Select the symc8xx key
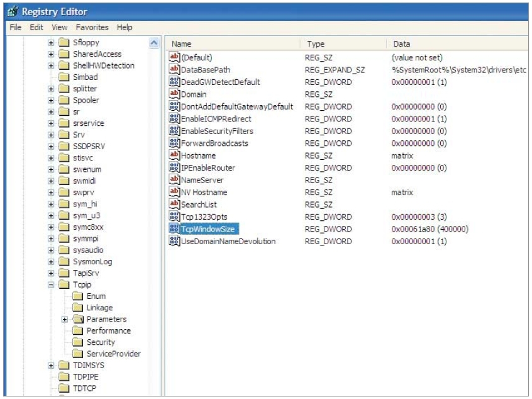The height and width of the screenshot is (399, 532). [x=88, y=227]
